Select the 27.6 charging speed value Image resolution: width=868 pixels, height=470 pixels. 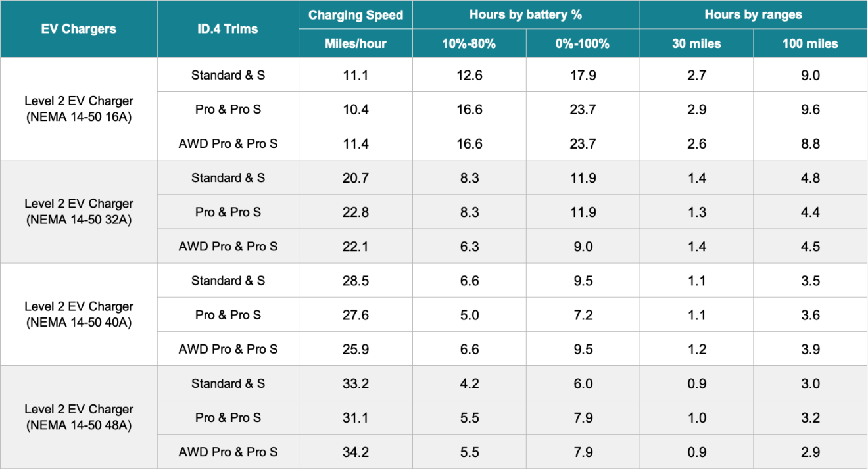coord(356,315)
